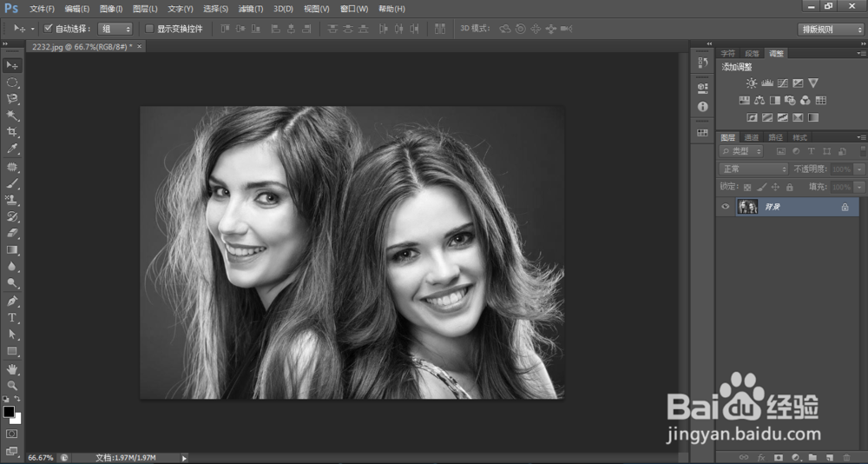Select the Crop tool

tap(12, 132)
